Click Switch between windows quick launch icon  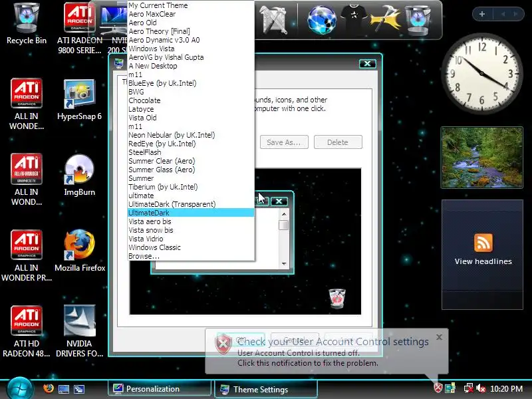[79, 389]
